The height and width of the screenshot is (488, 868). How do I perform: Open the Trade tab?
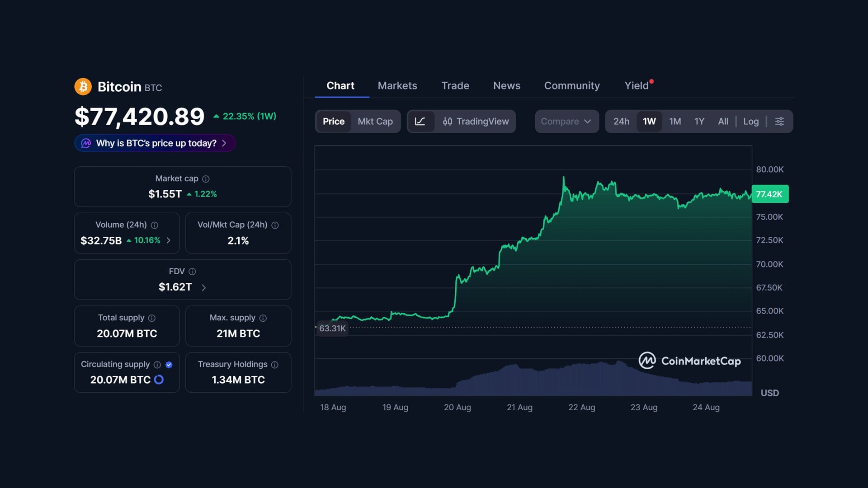click(x=455, y=86)
